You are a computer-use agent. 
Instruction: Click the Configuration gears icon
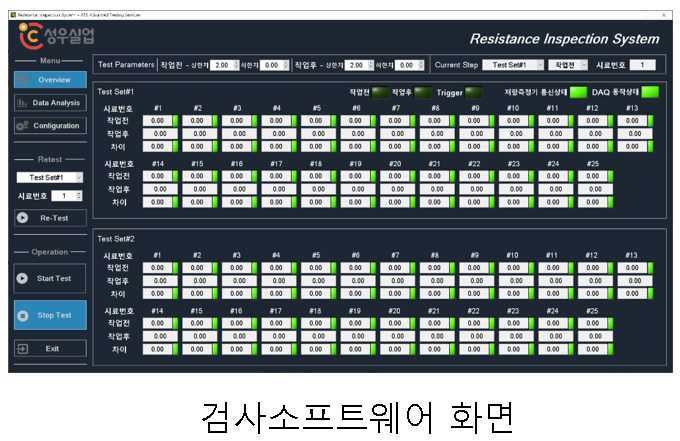point(22,126)
